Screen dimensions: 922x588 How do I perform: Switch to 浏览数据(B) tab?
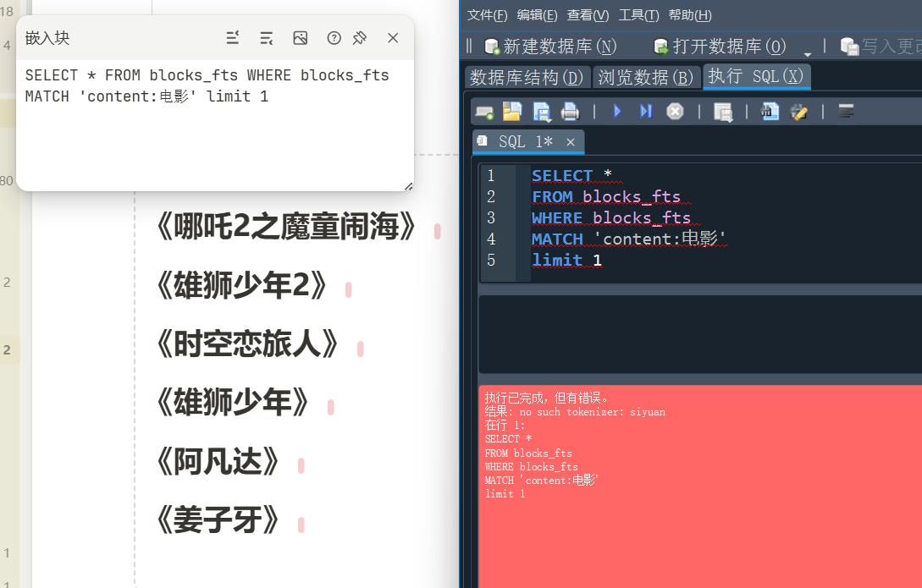[646, 78]
